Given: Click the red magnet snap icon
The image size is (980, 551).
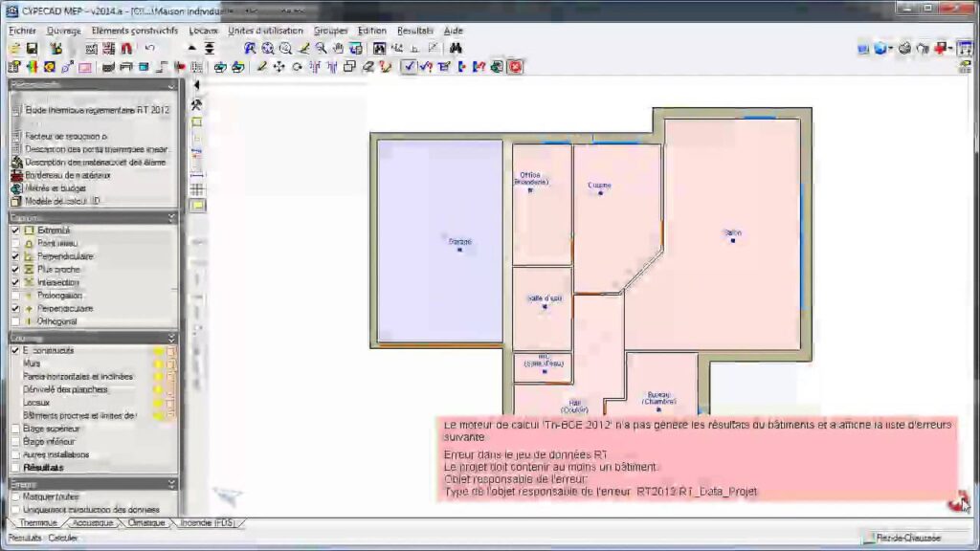Looking at the screenshot, I should pyautogui.click(x=125, y=48).
